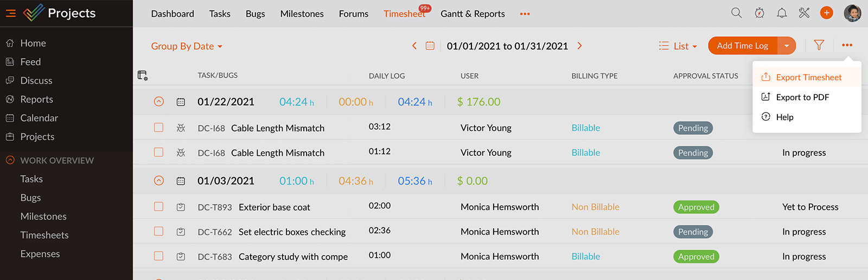
Task: Open the Group By Date dropdown
Action: point(187,46)
